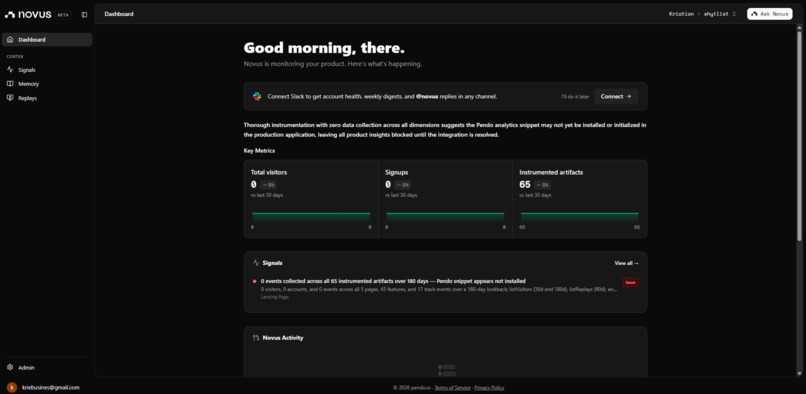Click the change badge next to Signups value

click(x=402, y=185)
